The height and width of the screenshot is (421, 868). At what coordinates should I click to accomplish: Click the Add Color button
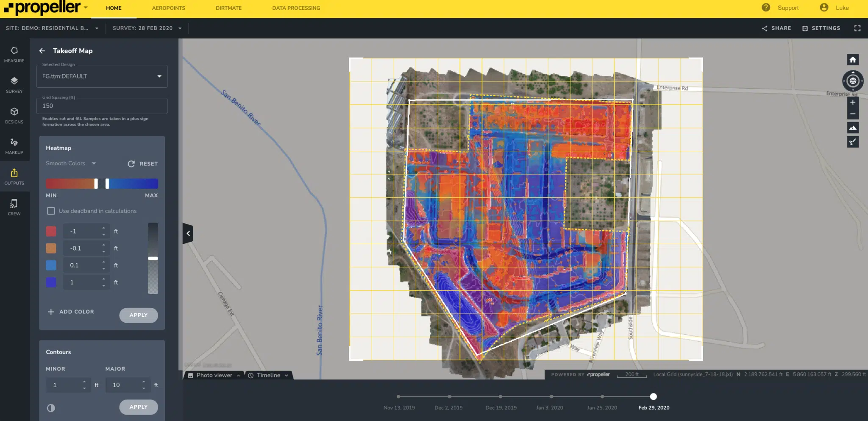pyautogui.click(x=71, y=312)
